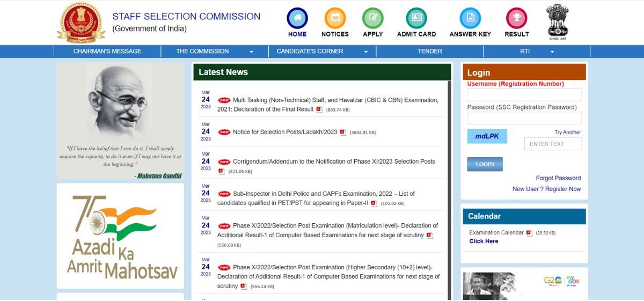Open CHAIRMAN'S MESSAGE menu item
Screen dimensions: 644x301
[x=107, y=52]
